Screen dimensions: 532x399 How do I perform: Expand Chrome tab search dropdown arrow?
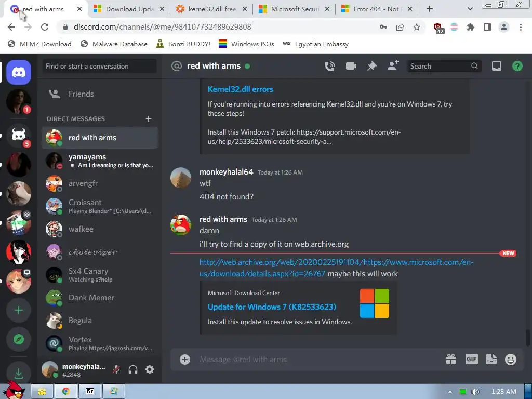[x=470, y=9]
